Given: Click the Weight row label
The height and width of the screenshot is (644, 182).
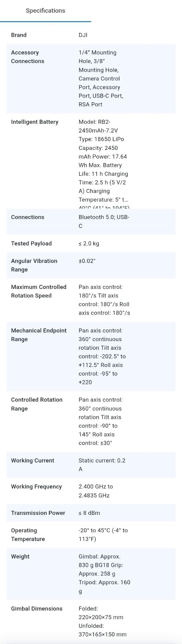Looking at the screenshot, I should (x=20, y=556).
